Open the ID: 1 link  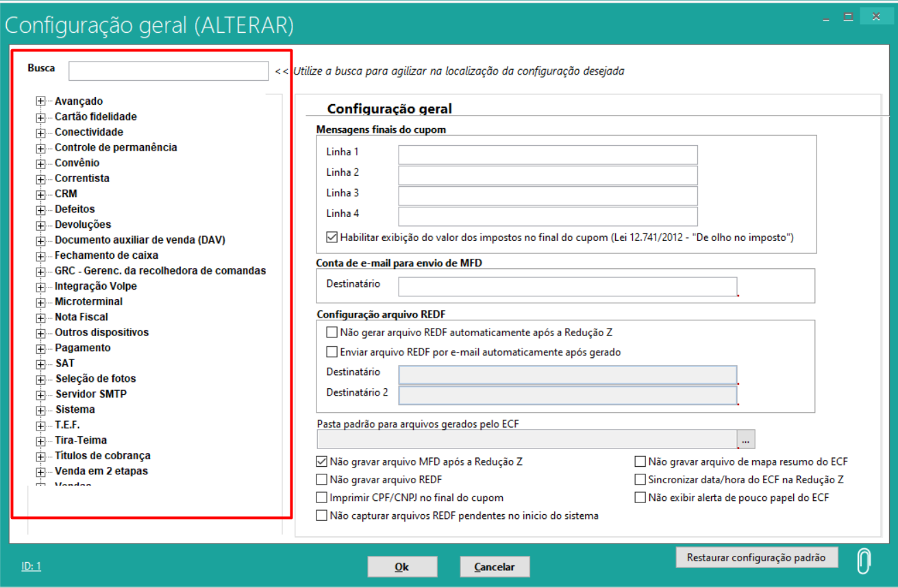point(32,566)
